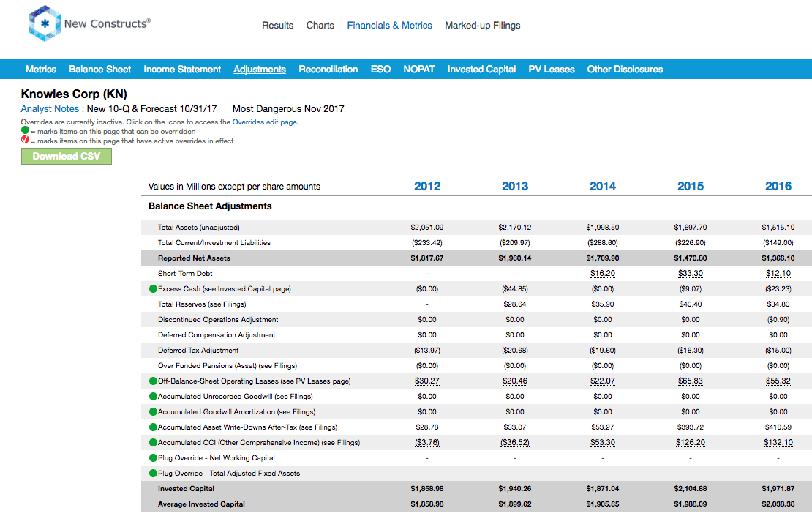Click the Deferred Tax Adjustment row label
Screen dimensions: 812x527
tap(198, 351)
